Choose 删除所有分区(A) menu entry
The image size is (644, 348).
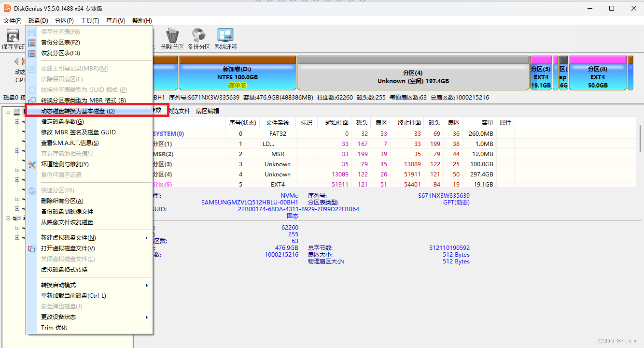point(89,201)
